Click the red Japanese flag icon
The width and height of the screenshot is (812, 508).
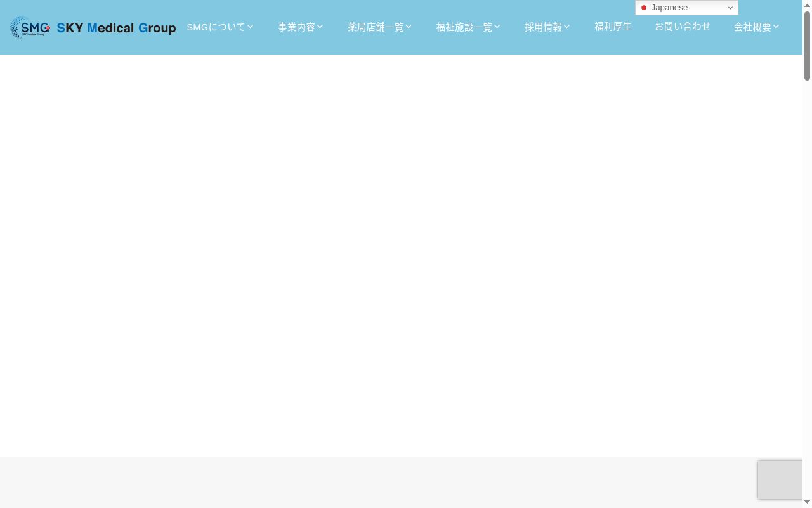[x=643, y=8]
